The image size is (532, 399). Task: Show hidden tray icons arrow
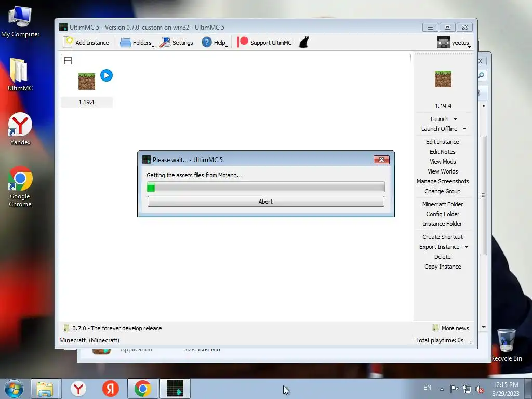point(442,389)
